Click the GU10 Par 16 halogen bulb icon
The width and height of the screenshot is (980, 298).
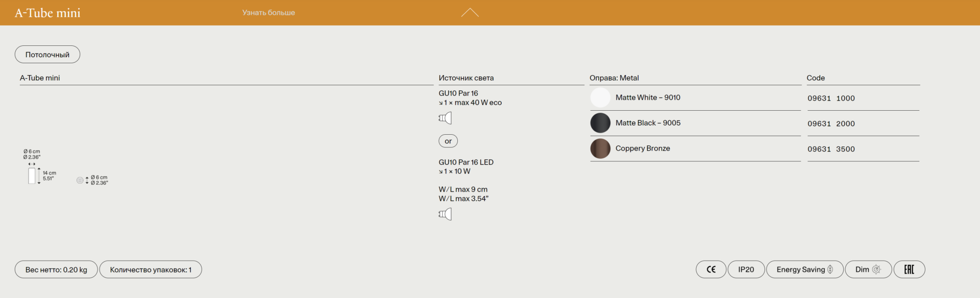click(x=445, y=118)
